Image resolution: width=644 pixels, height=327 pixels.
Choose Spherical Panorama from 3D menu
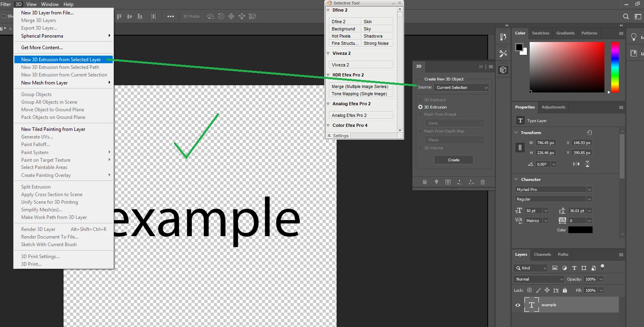[64, 36]
